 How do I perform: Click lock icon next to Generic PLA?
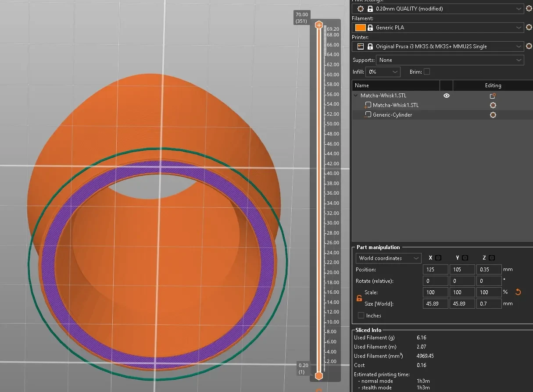370,27
